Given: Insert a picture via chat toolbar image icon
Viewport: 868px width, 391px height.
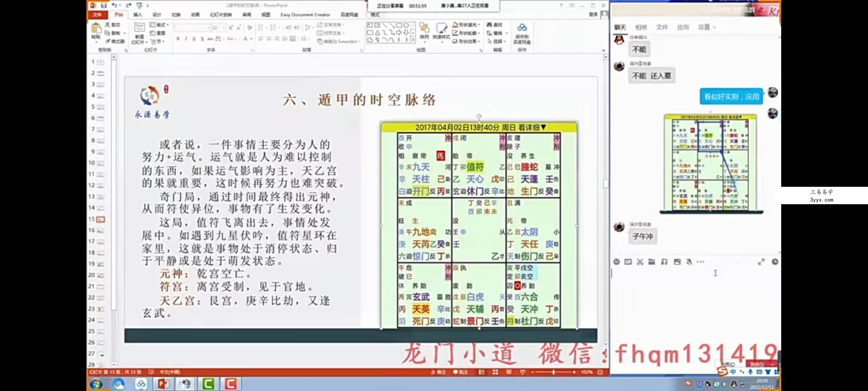Looking at the screenshot, I should pyautogui.click(x=677, y=262).
